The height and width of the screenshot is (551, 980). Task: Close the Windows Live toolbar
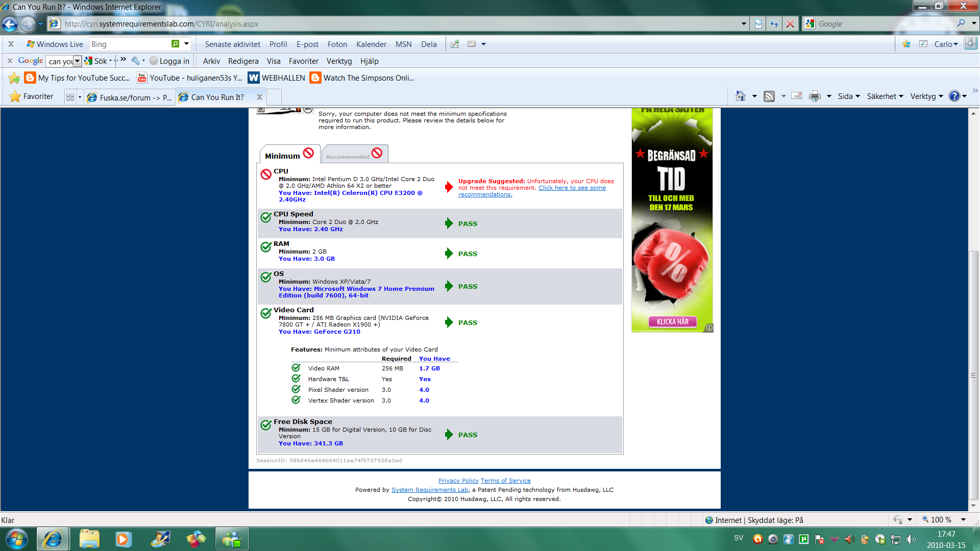pos(11,44)
